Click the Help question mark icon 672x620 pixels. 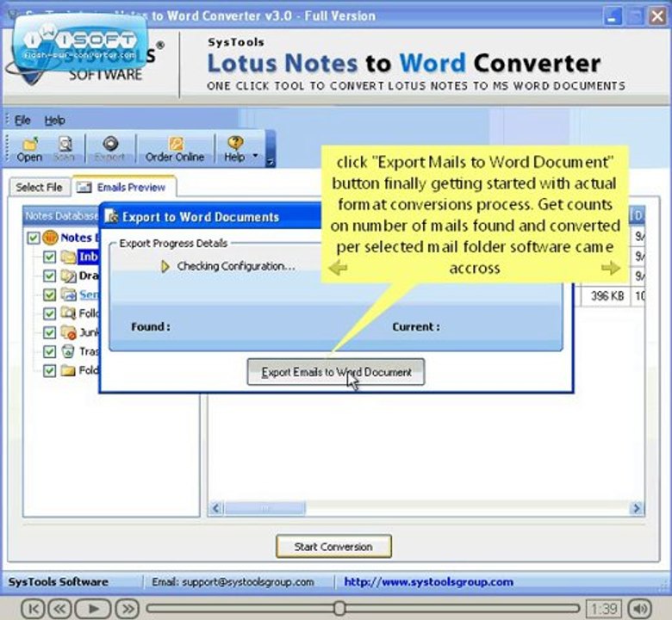(235, 143)
